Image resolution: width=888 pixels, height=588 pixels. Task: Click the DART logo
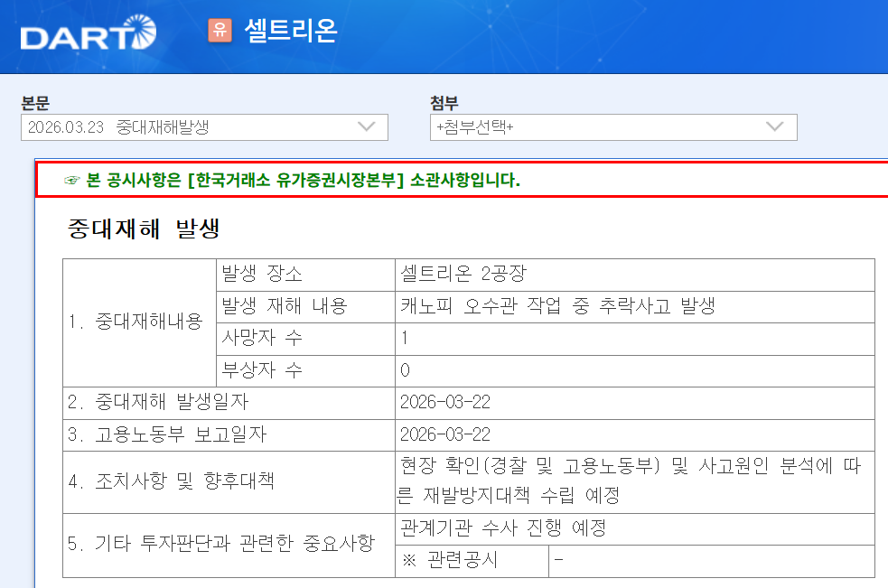point(88,37)
